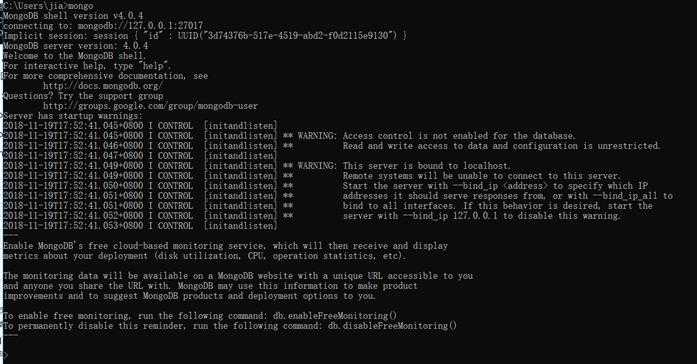
Task: Click the 'Access control is not enabled' warning
Action: pos(459,136)
